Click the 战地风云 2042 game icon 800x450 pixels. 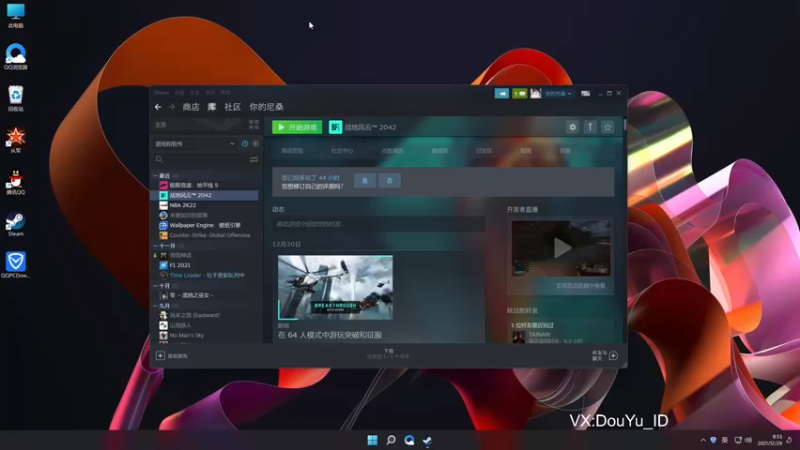335,127
